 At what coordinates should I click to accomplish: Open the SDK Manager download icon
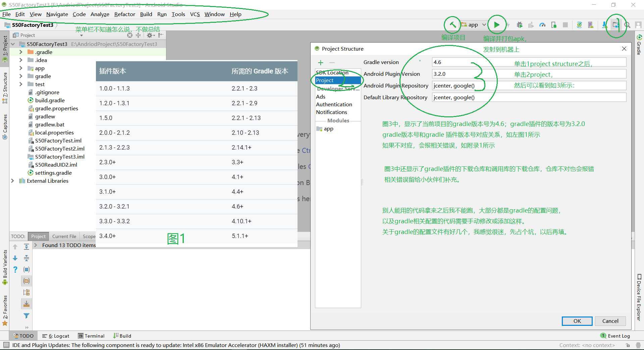click(604, 25)
